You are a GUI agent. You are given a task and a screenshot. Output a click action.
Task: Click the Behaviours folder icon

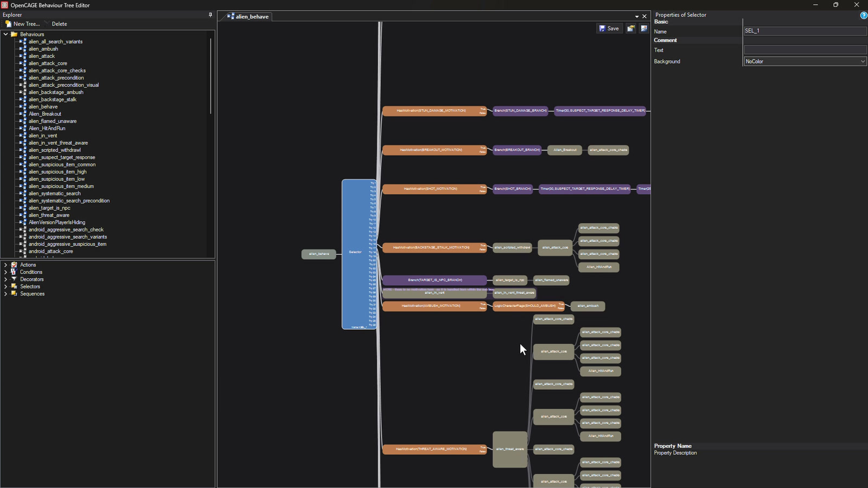pos(14,34)
